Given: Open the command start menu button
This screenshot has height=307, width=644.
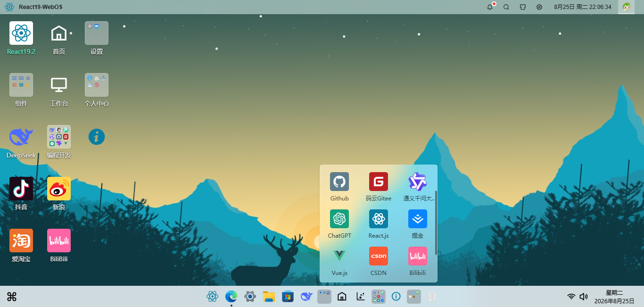Looking at the screenshot, I should [x=12, y=297].
